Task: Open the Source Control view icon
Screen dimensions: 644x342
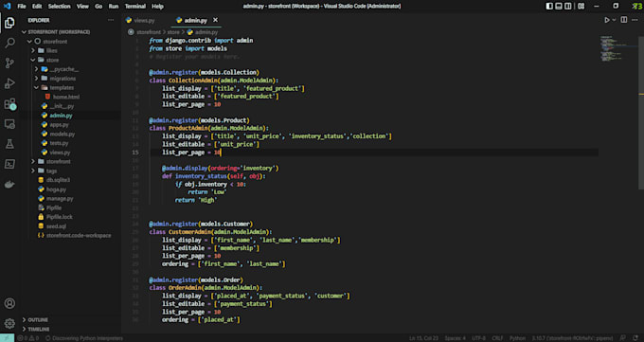Action: coord(9,63)
